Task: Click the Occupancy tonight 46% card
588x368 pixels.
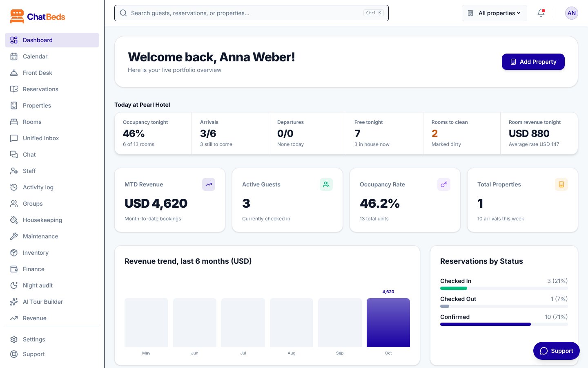Action: pyautogui.click(x=153, y=133)
